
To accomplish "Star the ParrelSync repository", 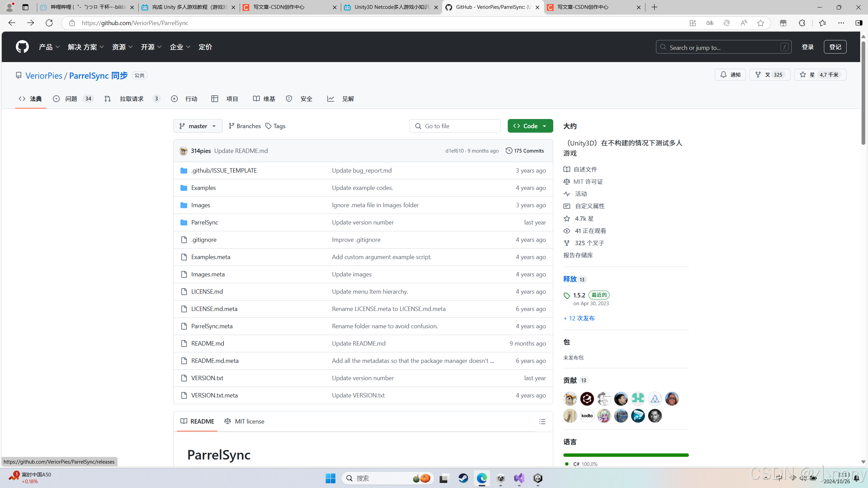I will click(x=820, y=75).
